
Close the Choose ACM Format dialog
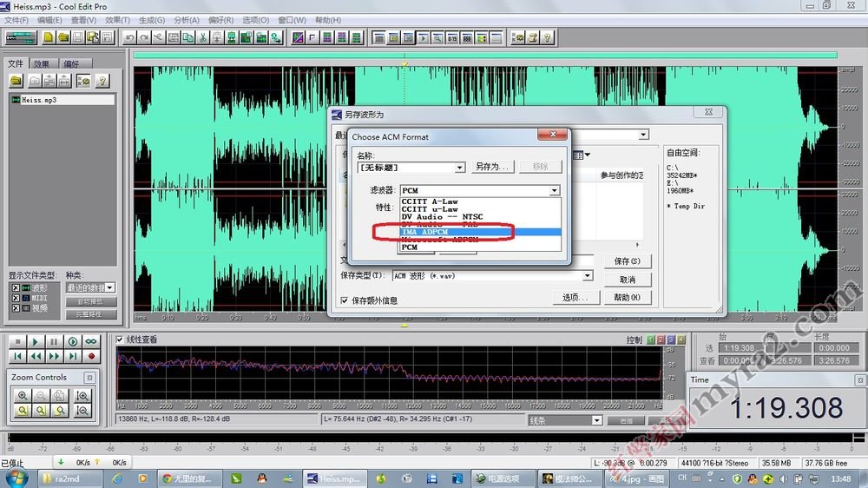tap(552, 135)
